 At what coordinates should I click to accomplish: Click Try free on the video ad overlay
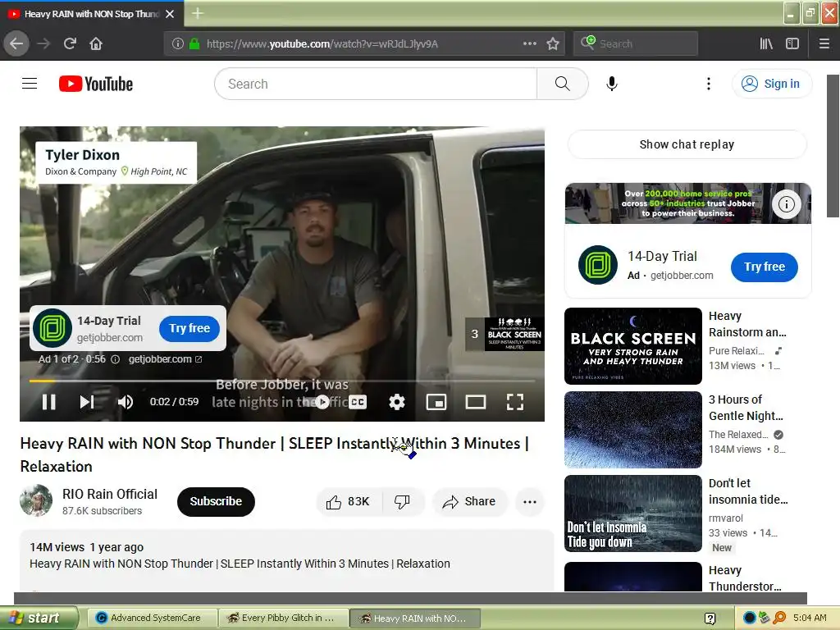(x=189, y=328)
